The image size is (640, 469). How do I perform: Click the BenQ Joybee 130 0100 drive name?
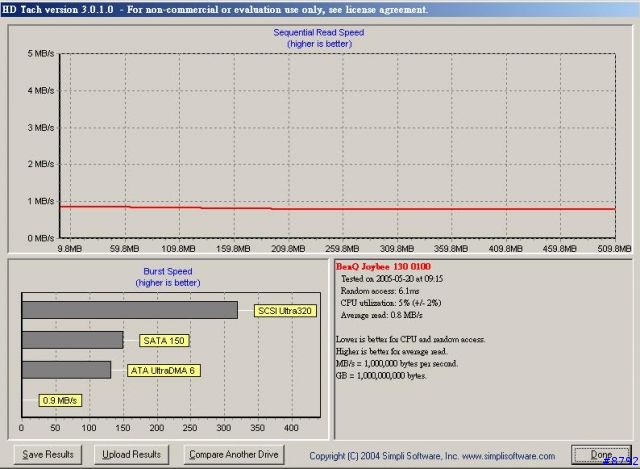pos(383,267)
